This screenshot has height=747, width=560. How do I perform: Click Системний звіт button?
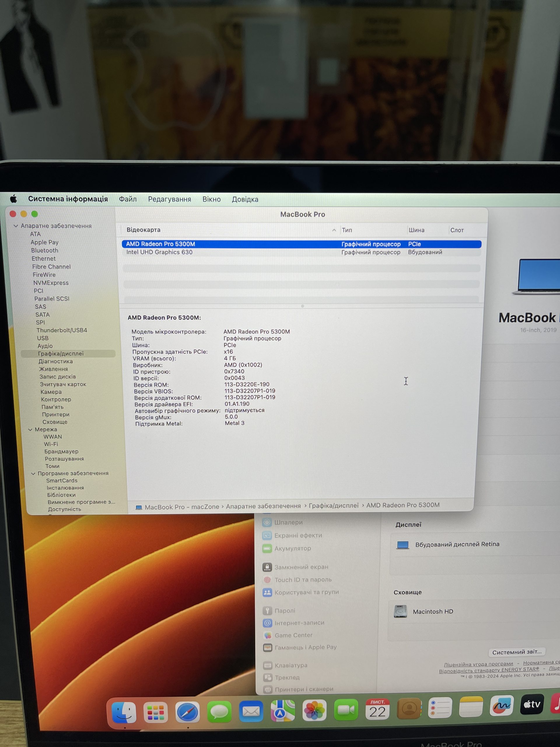pyautogui.click(x=517, y=652)
